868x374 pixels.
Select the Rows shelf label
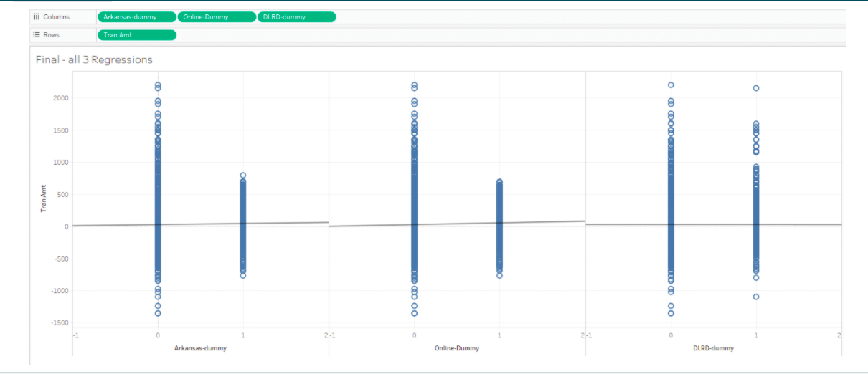pyautogui.click(x=52, y=34)
